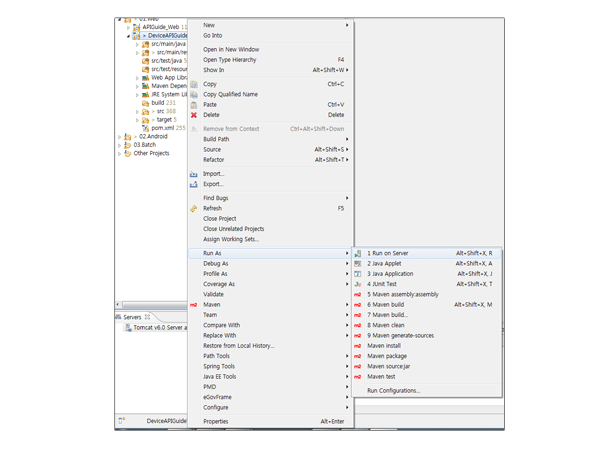The width and height of the screenshot is (600, 450).
Task: Click the Java Application icon
Action: pyautogui.click(x=358, y=274)
